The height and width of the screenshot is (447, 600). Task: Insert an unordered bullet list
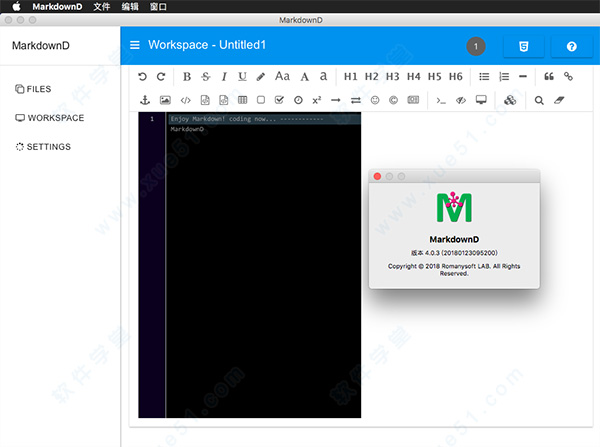point(484,77)
